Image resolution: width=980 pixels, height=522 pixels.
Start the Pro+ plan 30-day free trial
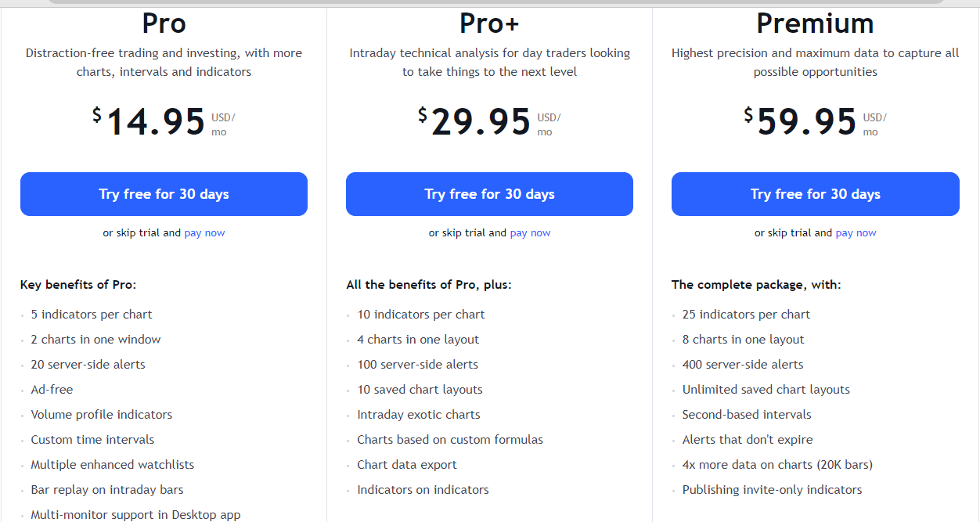click(489, 194)
